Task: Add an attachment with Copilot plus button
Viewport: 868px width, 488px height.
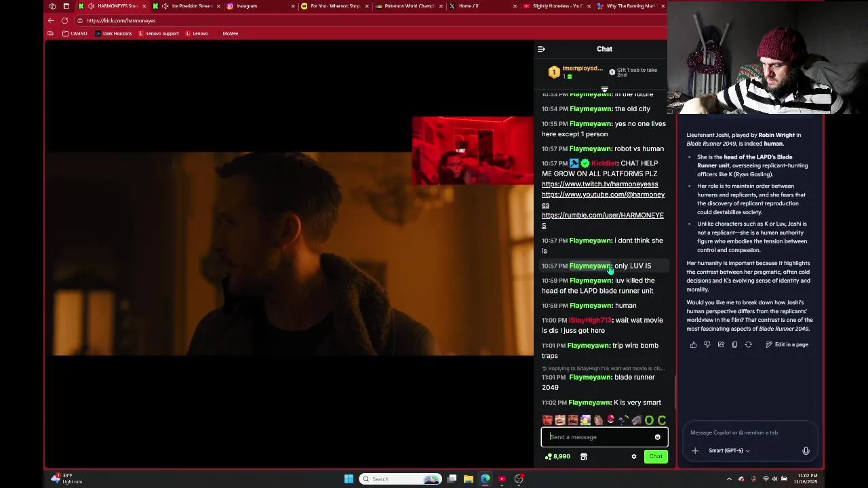Action: tap(694, 451)
